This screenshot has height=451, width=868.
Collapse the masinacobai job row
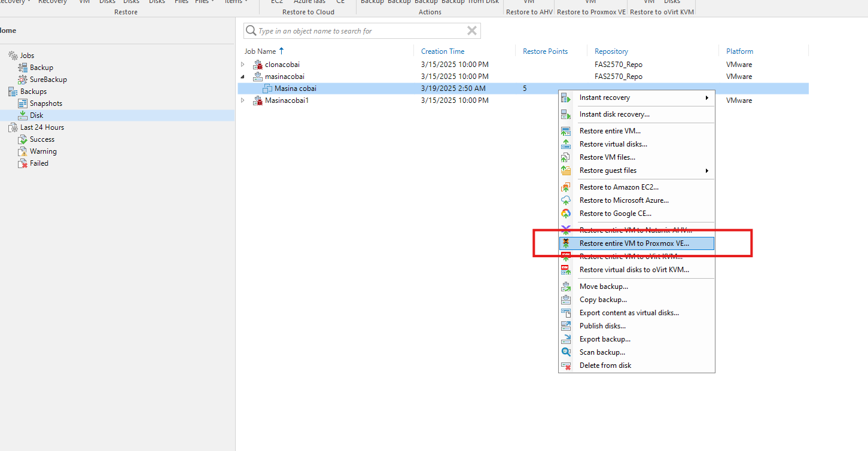242,77
